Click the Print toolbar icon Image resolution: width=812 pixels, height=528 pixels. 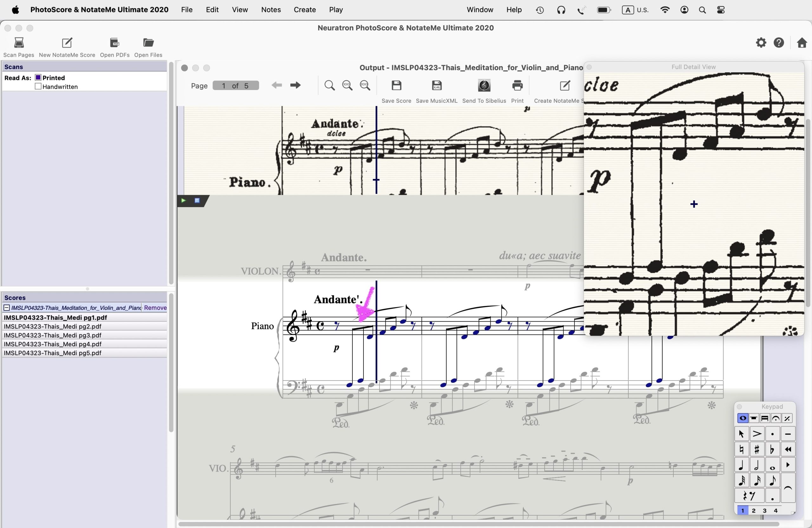(x=517, y=86)
